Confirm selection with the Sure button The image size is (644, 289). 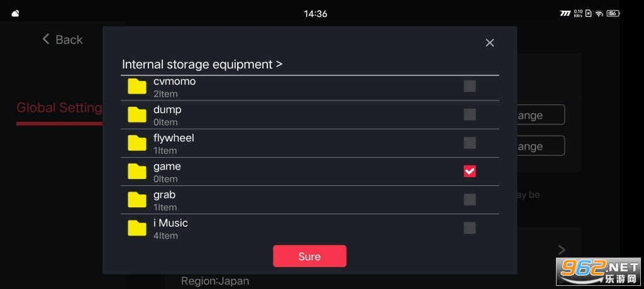(309, 256)
